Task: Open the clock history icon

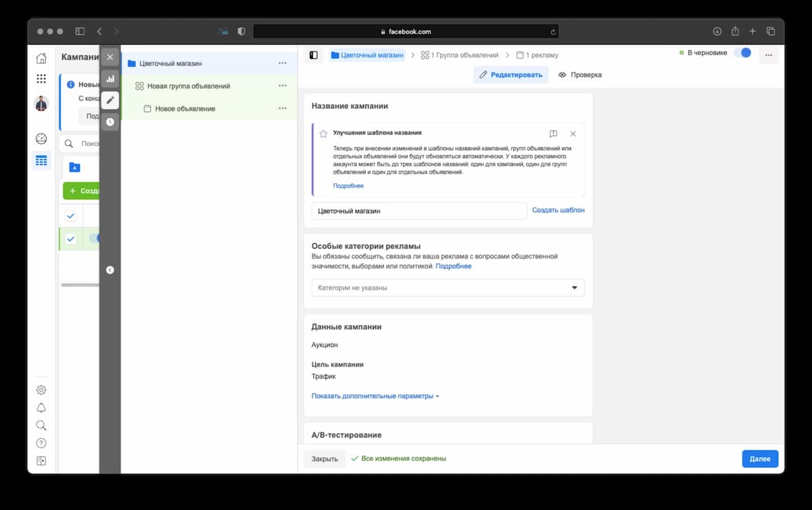Action: (x=110, y=122)
